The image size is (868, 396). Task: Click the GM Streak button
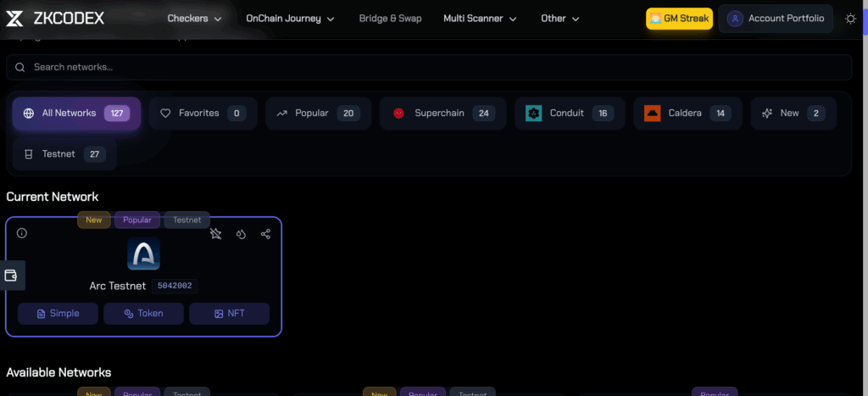point(679,19)
